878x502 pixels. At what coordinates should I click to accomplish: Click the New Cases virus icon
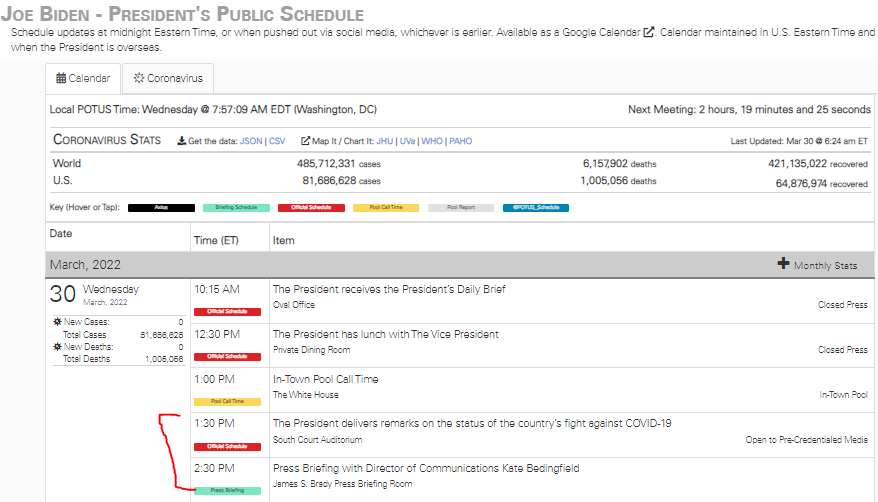pos(57,322)
